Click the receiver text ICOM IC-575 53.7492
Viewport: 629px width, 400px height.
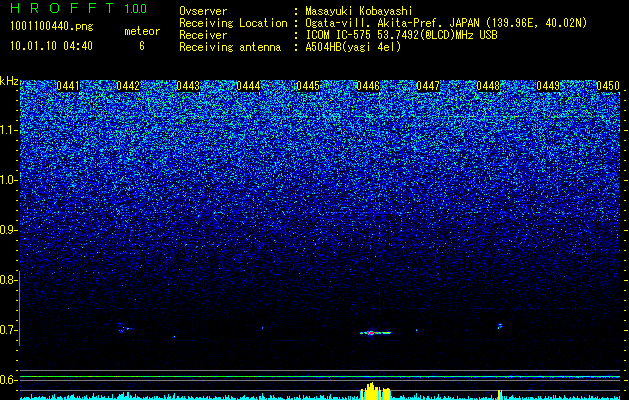(x=402, y=35)
